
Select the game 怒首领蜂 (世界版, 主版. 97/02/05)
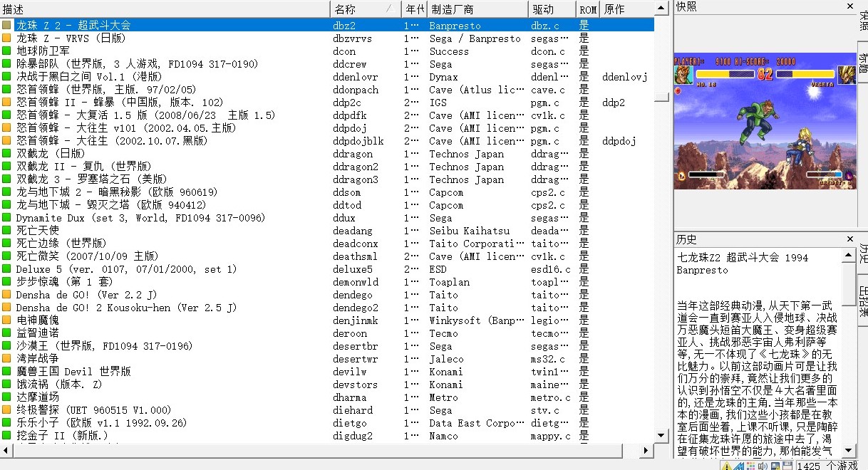click(x=327, y=90)
